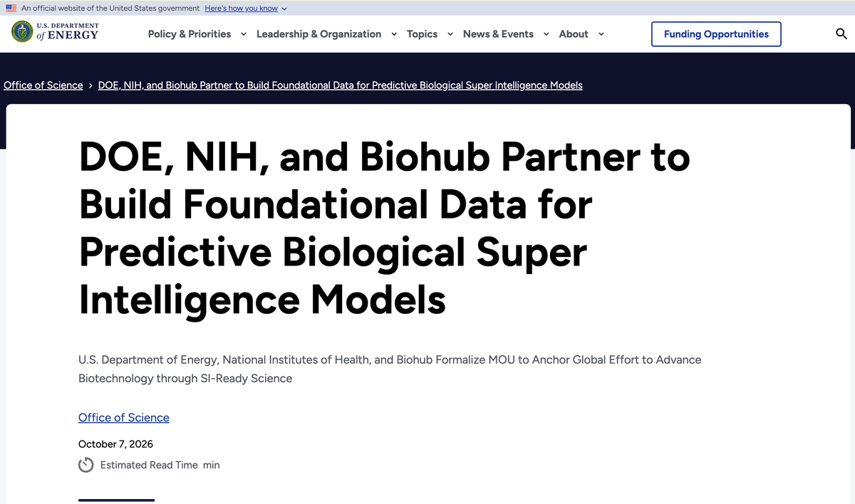Click the Department of Energy seal logo
Screen dimensions: 855x504
(22, 31)
